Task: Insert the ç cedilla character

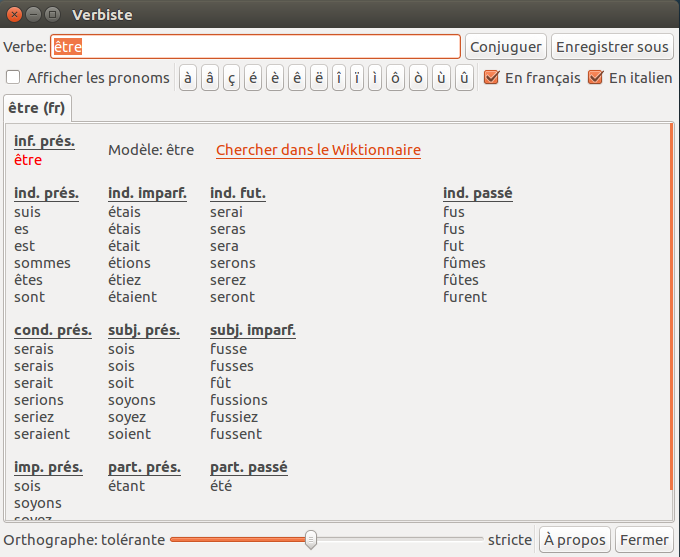Action: click(231, 78)
